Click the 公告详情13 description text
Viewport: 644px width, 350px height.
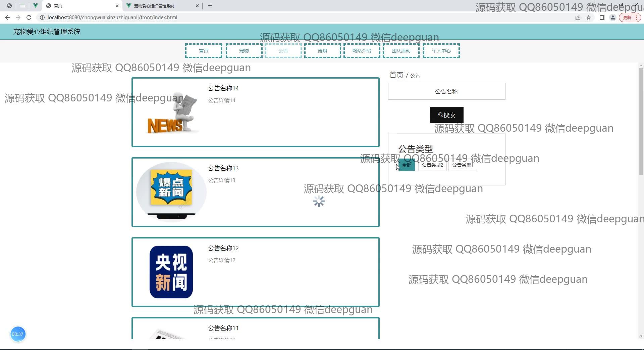[222, 180]
